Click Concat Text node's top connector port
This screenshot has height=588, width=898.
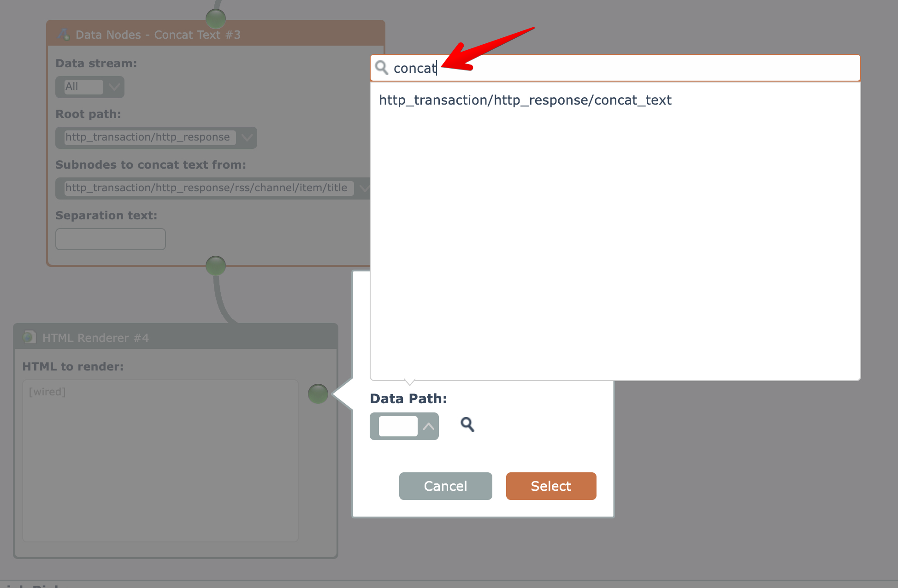pos(215,19)
